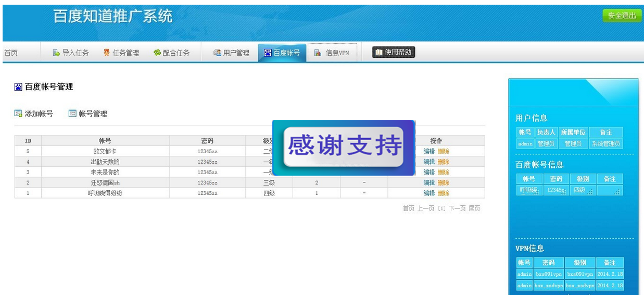This screenshot has height=295, width=644.
Task: Click the 安全退出 logout button
Action: point(622,16)
